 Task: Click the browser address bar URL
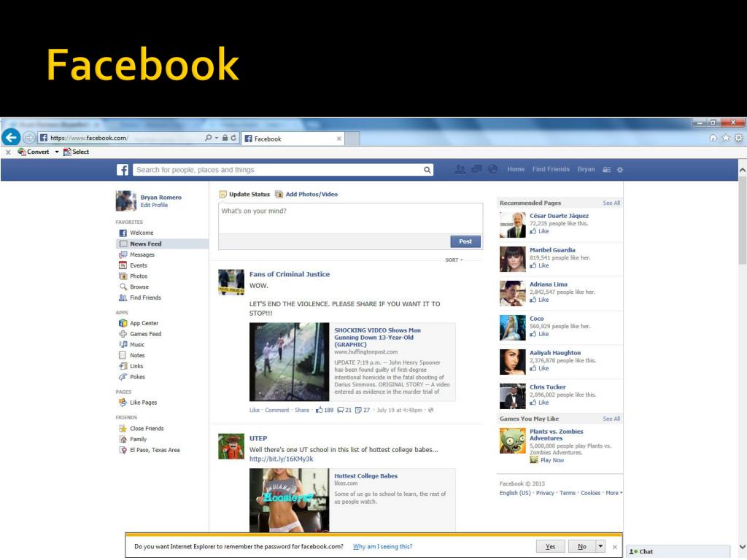(x=88, y=138)
